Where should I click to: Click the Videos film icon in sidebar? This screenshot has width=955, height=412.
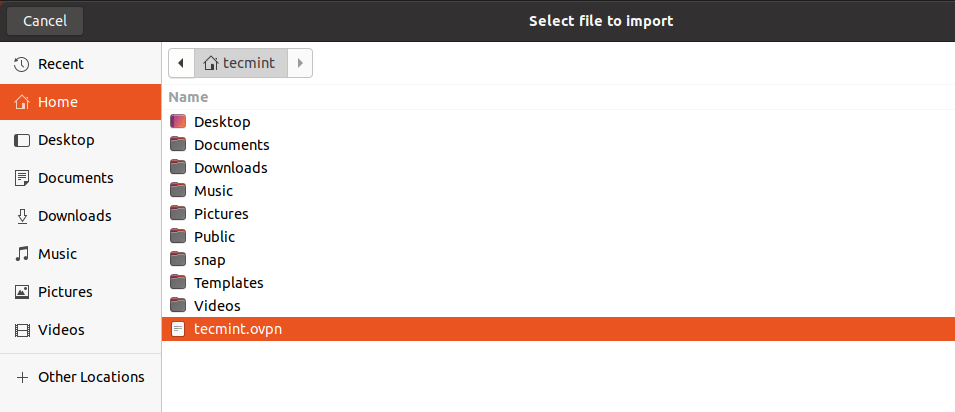21,330
